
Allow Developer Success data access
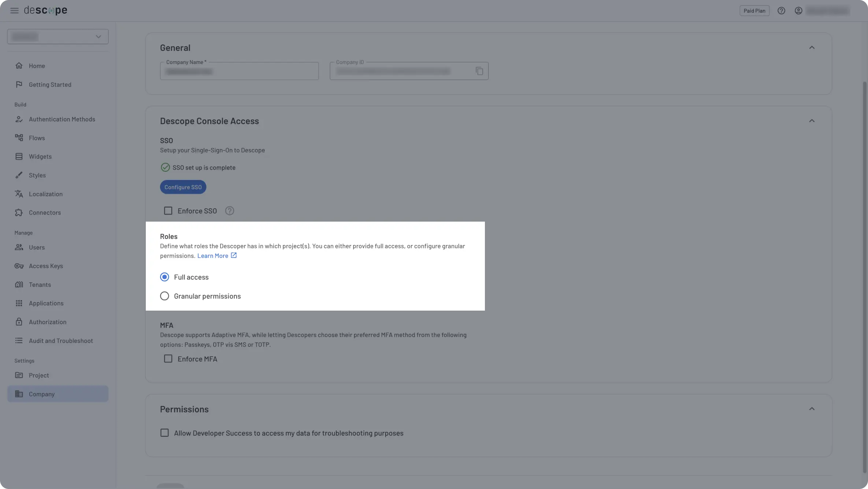click(164, 433)
